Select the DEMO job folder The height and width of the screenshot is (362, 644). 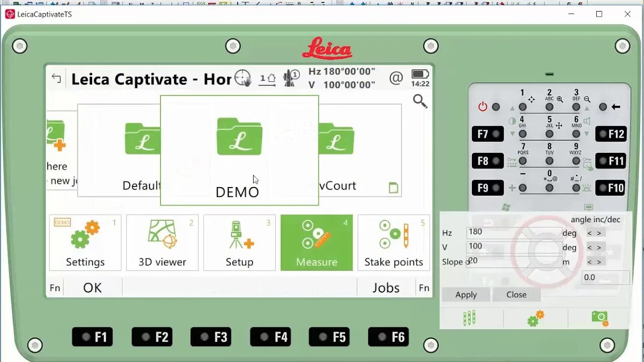tap(239, 150)
